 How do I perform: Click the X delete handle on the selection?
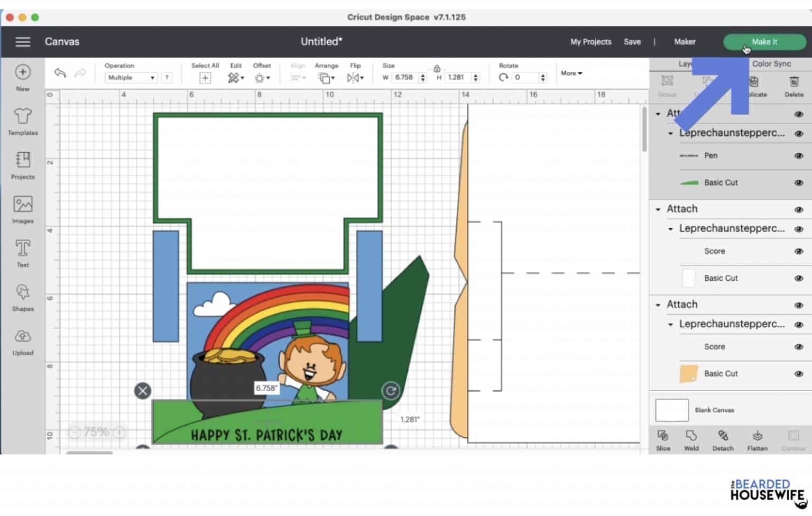tap(142, 391)
